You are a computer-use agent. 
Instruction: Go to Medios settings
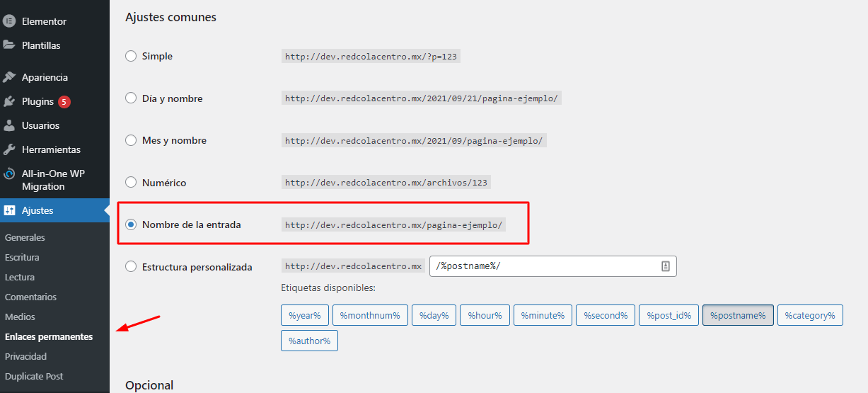click(20, 317)
